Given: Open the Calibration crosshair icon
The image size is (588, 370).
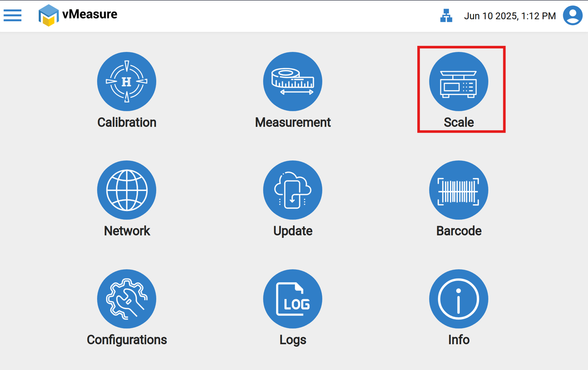Looking at the screenshot, I should tap(127, 81).
